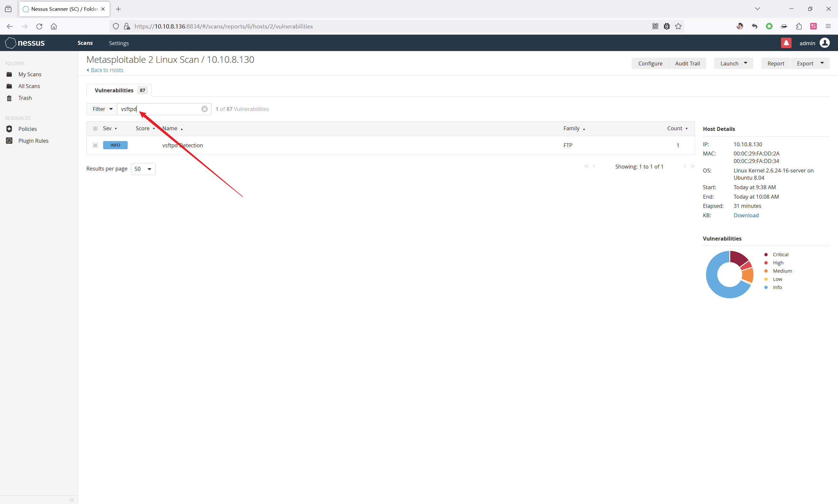The image size is (838, 504).
Task: Expand the Launch dropdown
Action: pyautogui.click(x=733, y=63)
